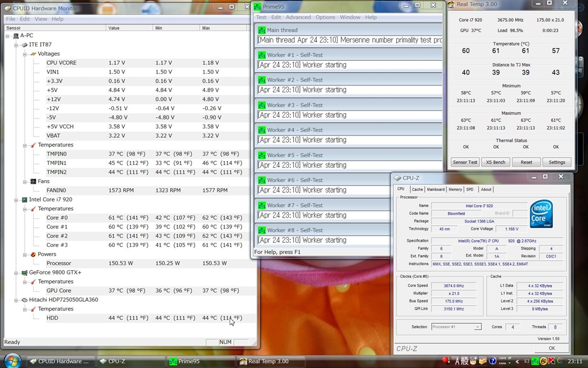Collapse the ITE IT87 sensor node

pyautogui.click(x=17, y=45)
